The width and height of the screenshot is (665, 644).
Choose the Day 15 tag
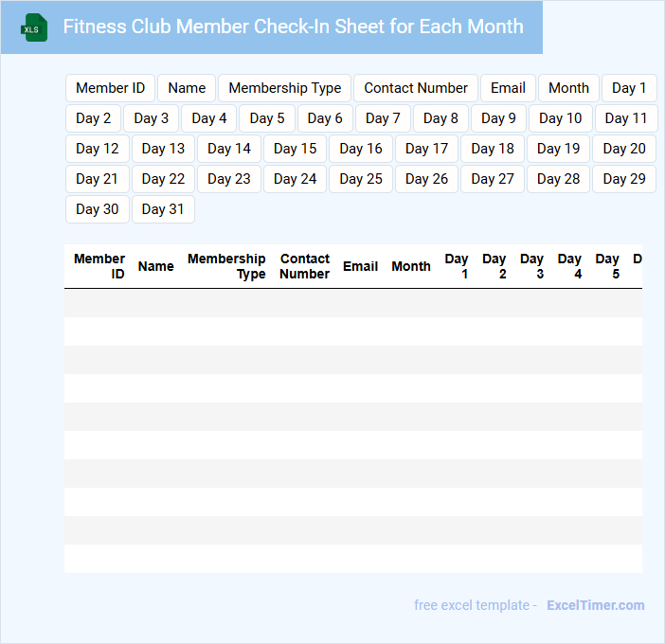295,149
